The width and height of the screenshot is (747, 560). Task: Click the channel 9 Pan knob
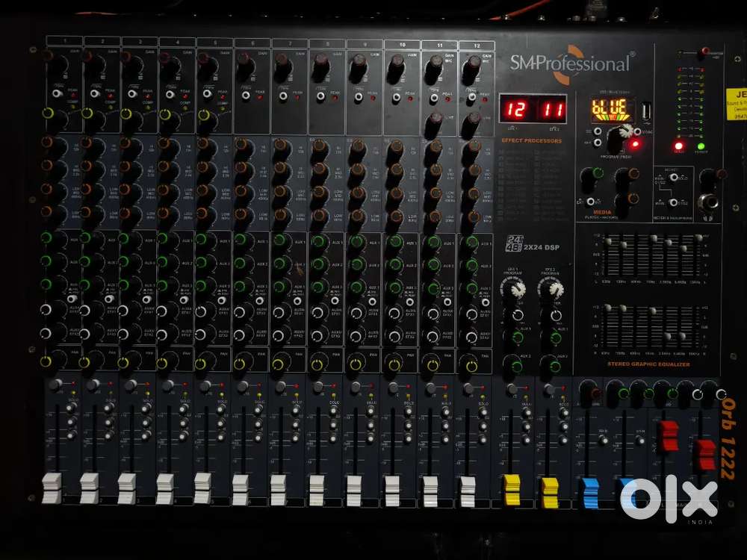click(x=356, y=364)
